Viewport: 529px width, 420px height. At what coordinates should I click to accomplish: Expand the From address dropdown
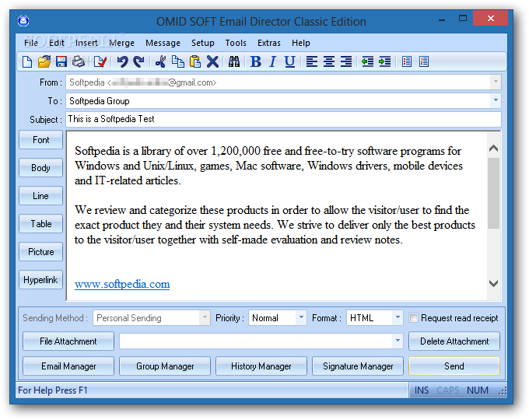(x=496, y=82)
